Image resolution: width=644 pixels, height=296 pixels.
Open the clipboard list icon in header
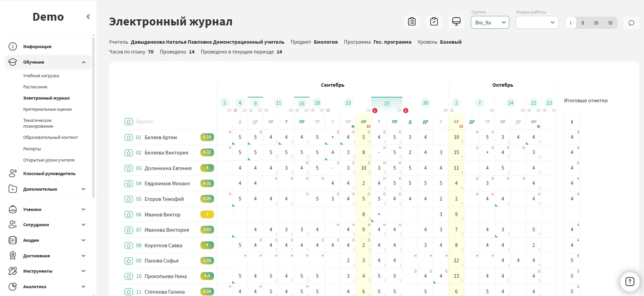[412, 22]
